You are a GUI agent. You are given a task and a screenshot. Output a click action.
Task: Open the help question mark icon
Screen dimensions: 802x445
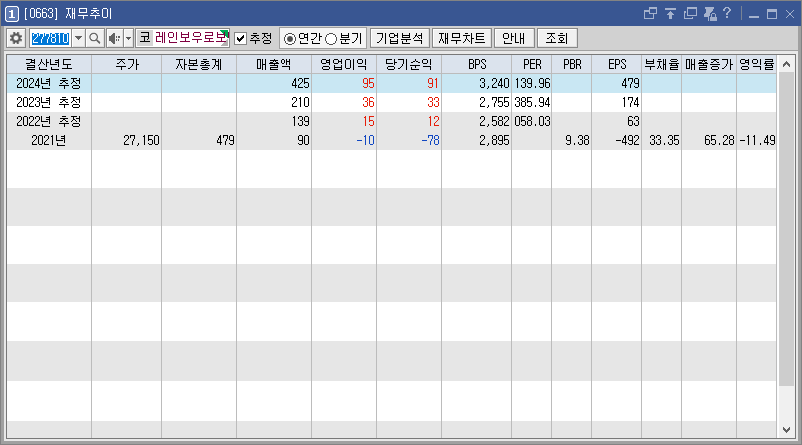point(727,13)
